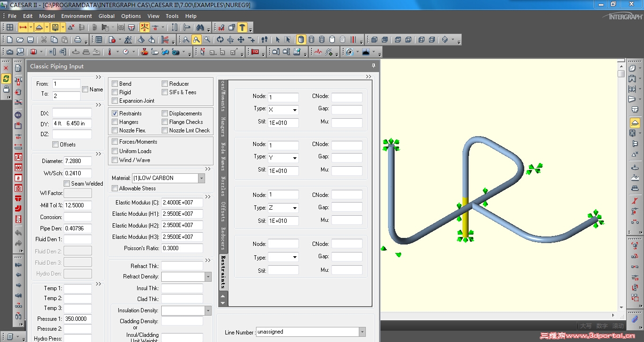Click the red node number 113 icon
Viewport: 644px width, 342px height.
tap(255, 52)
